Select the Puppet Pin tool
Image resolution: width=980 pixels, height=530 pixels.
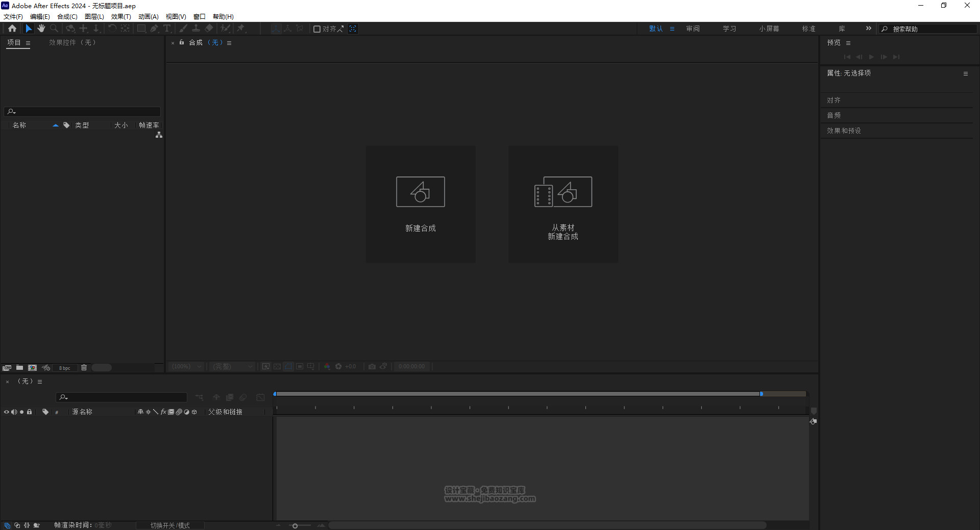pyautogui.click(x=241, y=29)
